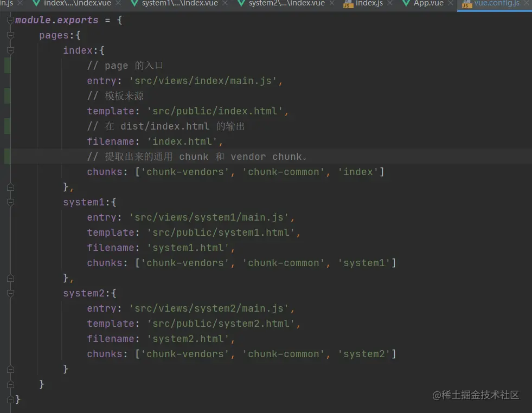Close the system2\...\index.vue tab
The height and width of the screenshot is (413, 532).
click(332, 3)
